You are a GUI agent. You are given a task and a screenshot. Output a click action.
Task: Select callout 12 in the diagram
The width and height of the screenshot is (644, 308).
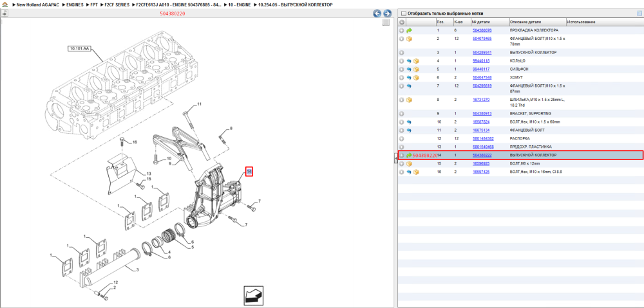pyautogui.click(x=116, y=282)
